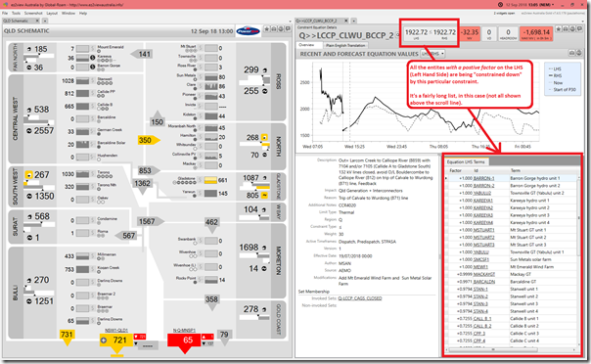Open the Screenshot menu
The height and width of the screenshot is (364, 591).
coord(33,13)
